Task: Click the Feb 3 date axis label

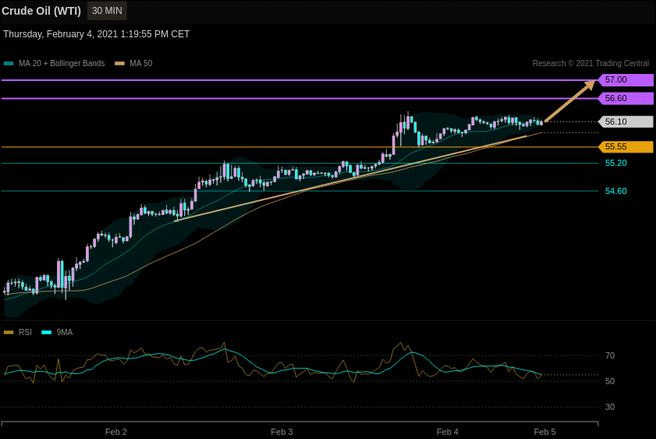Action: (x=282, y=431)
